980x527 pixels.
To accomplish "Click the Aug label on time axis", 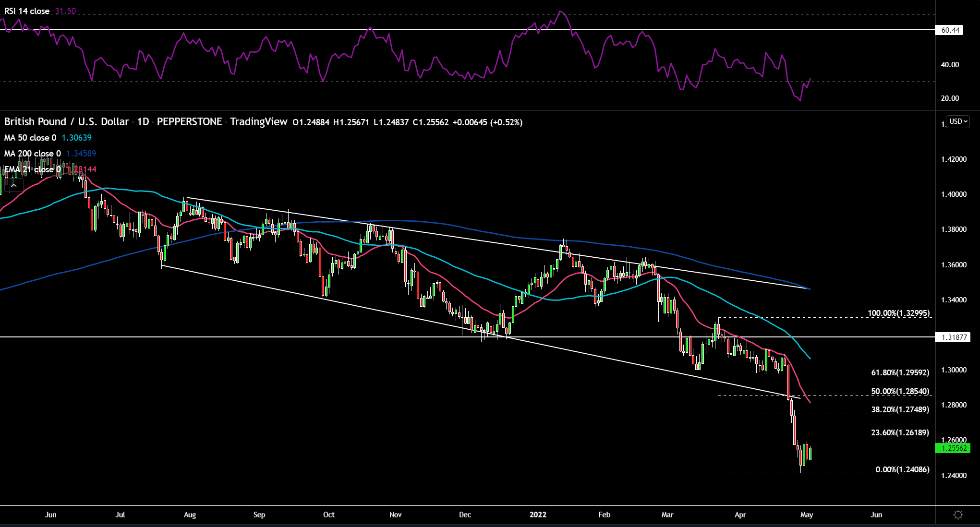I will tap(190, 515).
